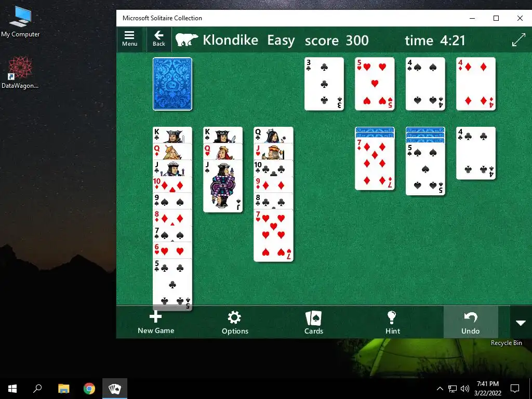
Task: Launch Chrome from the taskbar
Action: pyautogui.click(x=89, y=389)
